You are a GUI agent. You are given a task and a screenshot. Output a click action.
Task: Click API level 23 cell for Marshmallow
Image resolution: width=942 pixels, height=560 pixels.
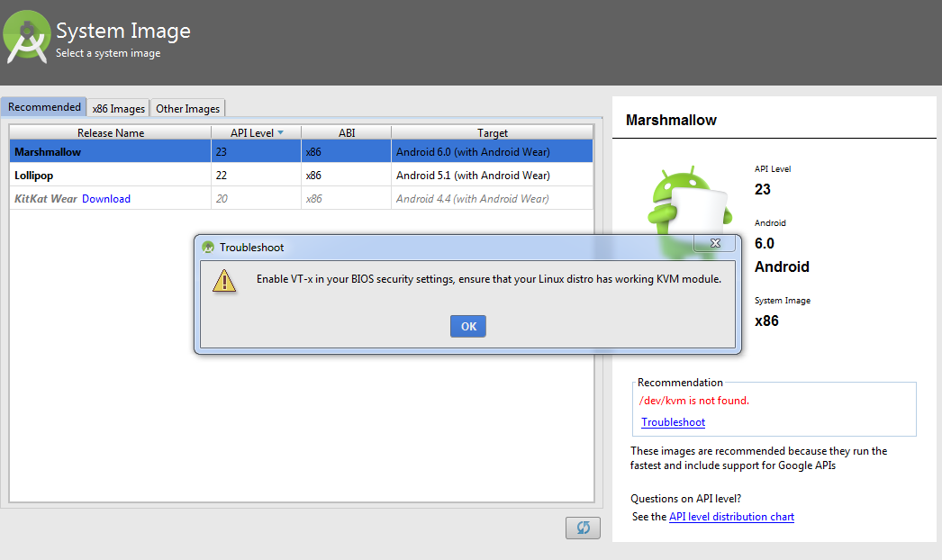click(x=256, y=151)
